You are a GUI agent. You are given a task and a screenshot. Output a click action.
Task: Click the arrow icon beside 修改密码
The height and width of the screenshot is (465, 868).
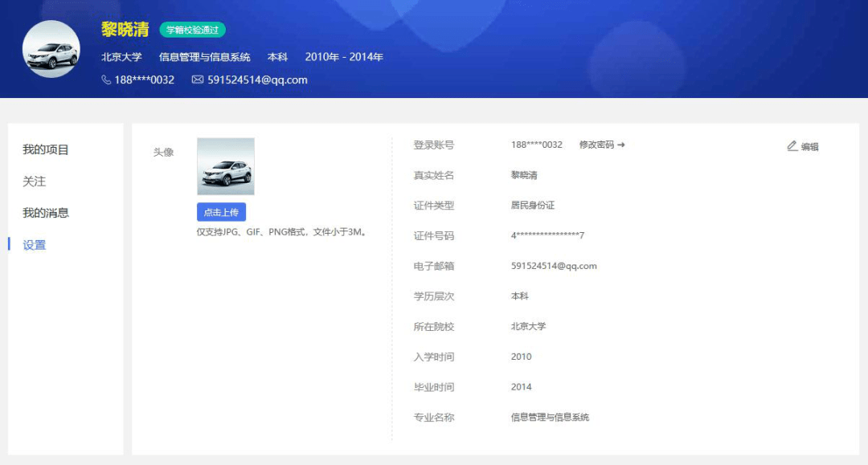pyautogui.click(x=621, y=145)
